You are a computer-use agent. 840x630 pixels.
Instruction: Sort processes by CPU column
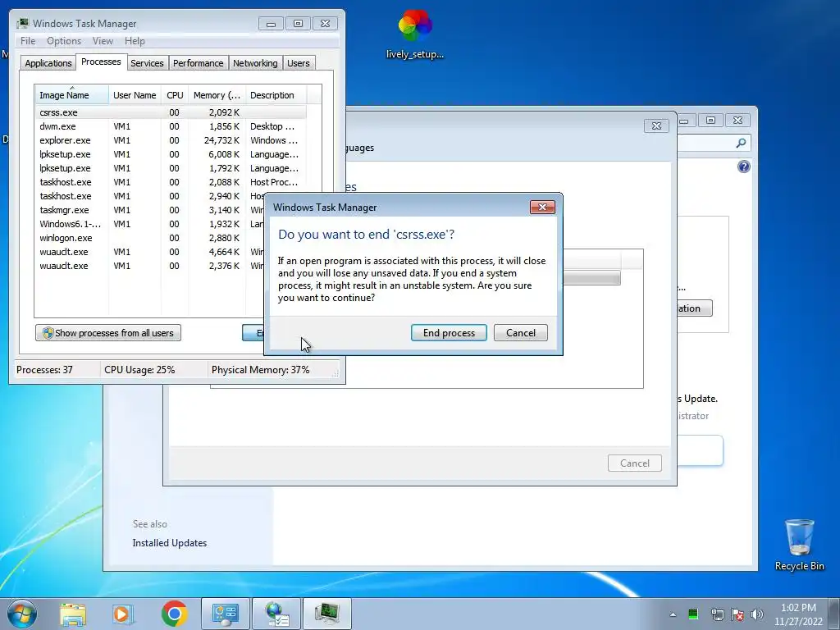(x=175, y=95)
